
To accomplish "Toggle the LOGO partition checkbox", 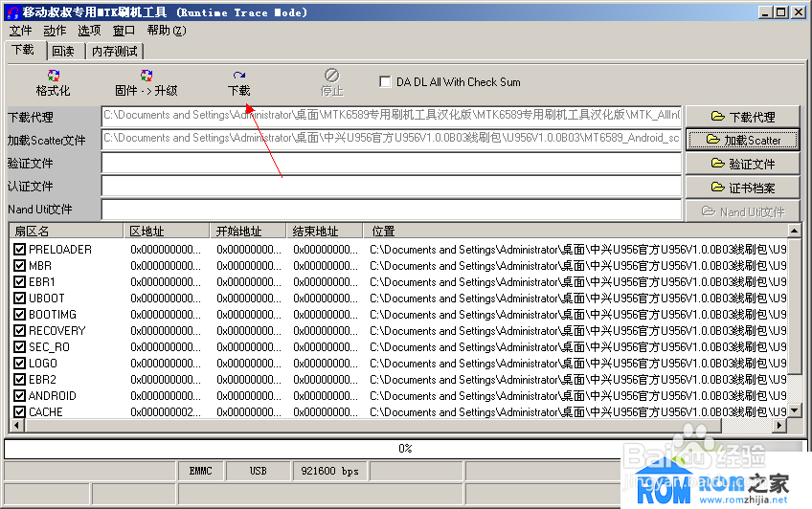I will (20, 364).
